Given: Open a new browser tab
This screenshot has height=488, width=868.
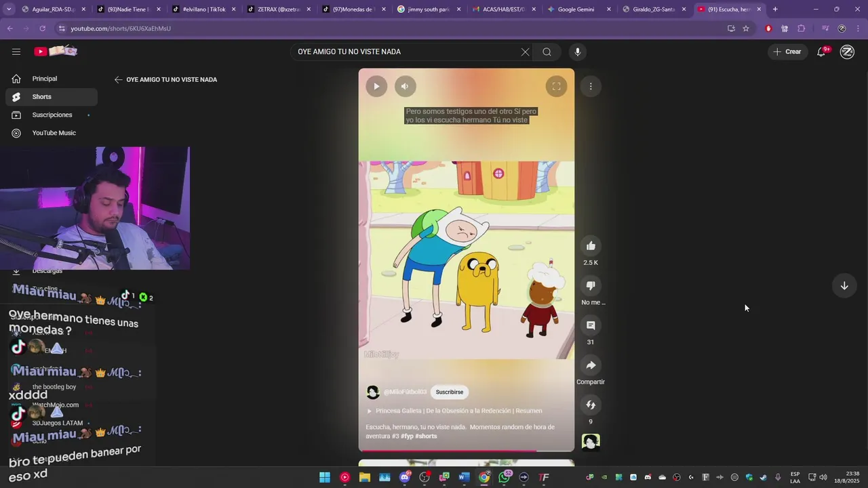Looking at the screenshot, I should tap(775, 9).
